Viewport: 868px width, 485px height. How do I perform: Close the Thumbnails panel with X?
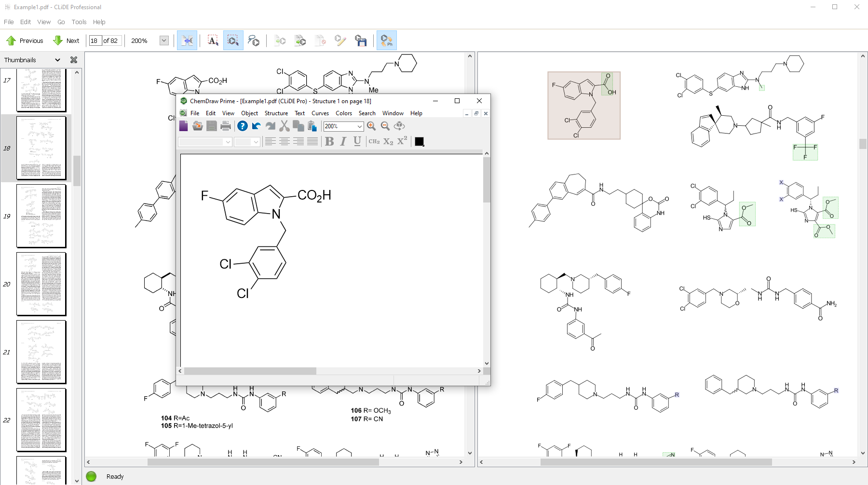coord(74,60)
